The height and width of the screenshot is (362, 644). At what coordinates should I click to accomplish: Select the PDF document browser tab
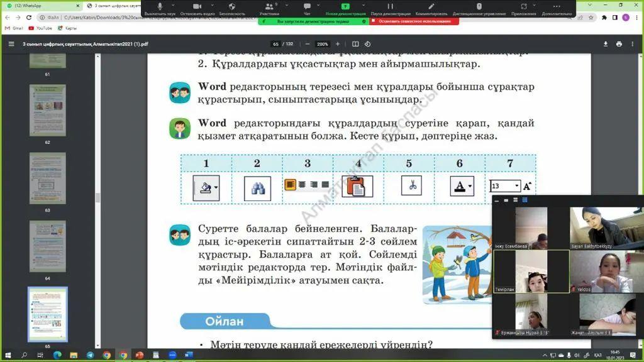[113, 6]
